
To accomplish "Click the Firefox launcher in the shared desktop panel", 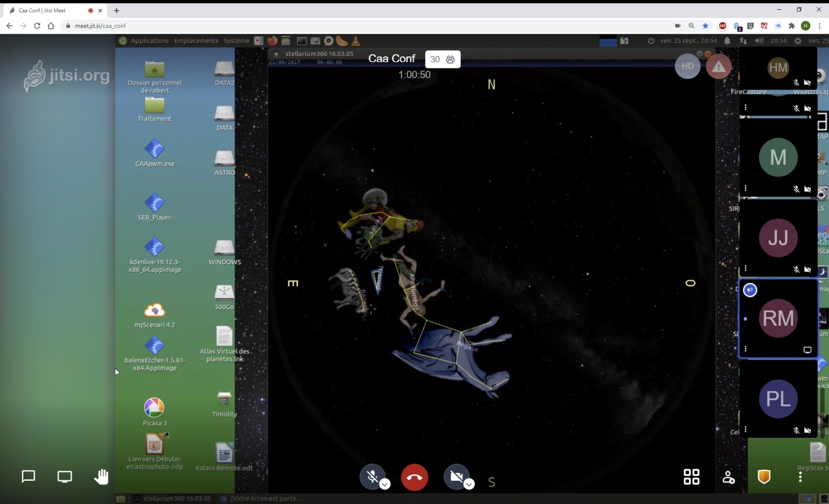I will pyautogui.click(x=272, y=40).
